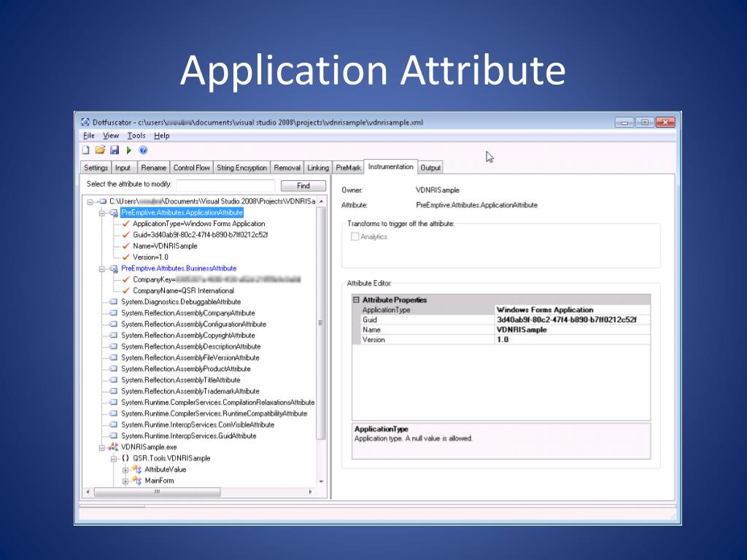Open the Tools menu
The width and height of the screenshot is (747, 560).
point(136,136)
